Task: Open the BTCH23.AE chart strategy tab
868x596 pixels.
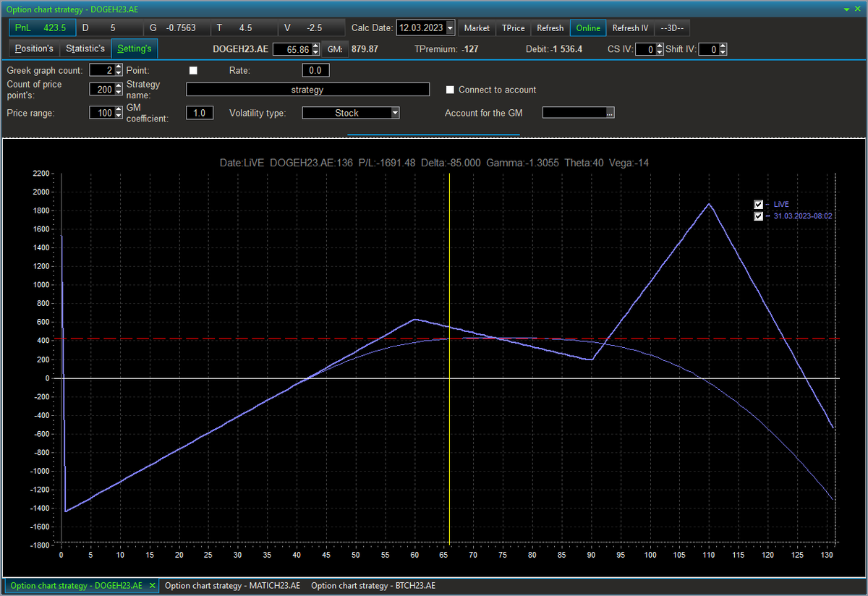Action: (373, 586)
